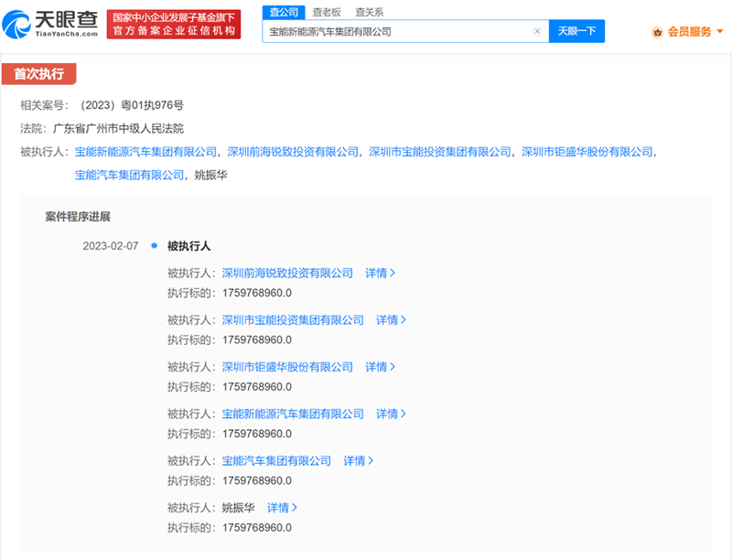732x560 pixels.
Task: Select the case number (2023)粤01执976号
Action: (132, 105)
